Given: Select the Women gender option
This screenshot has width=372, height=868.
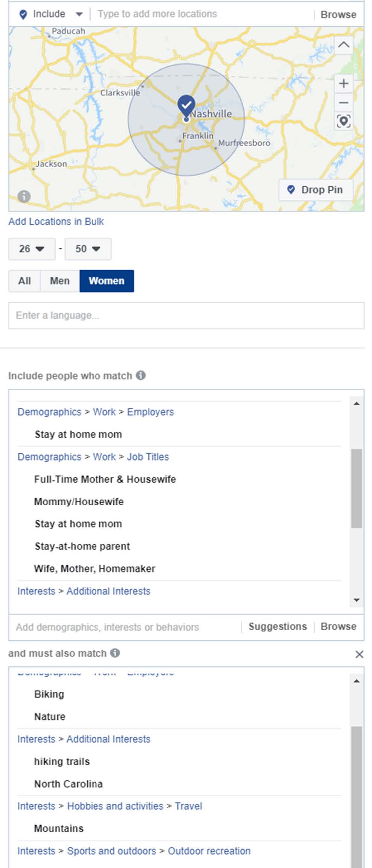Looking at the screenshot, I should point(106,281).
